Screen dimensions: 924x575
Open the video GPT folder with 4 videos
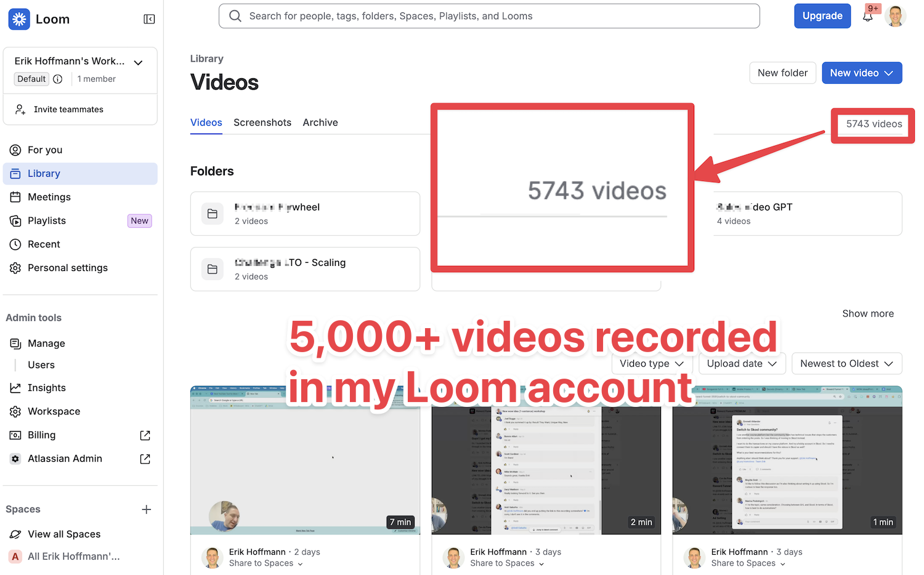click(x=807, y=214)
